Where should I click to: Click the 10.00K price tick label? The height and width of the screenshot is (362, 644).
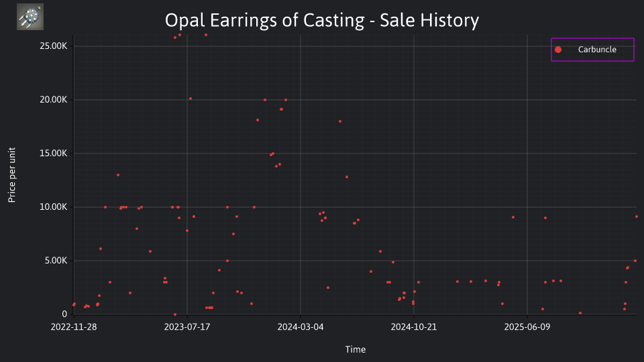[54, 207]
